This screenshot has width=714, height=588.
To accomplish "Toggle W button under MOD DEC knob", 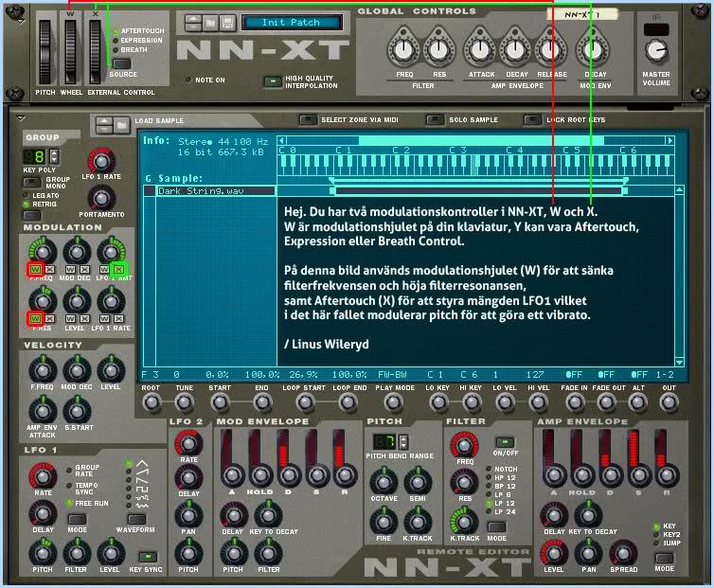I will click(x=70, y=269).
